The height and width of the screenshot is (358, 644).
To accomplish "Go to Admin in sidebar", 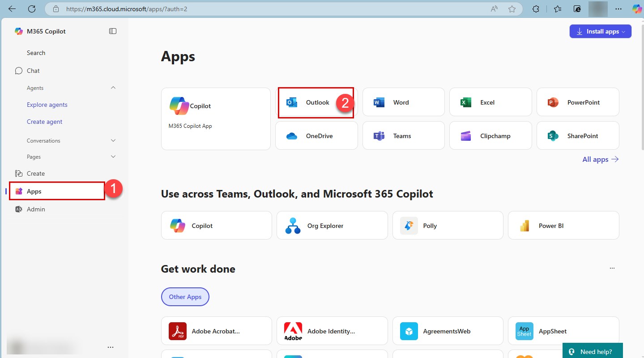I will pyautogui.click(x=36, y=209).
